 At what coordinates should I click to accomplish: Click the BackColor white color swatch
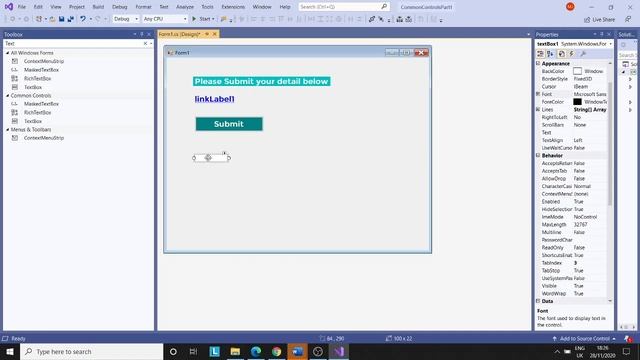click(577, 71)
